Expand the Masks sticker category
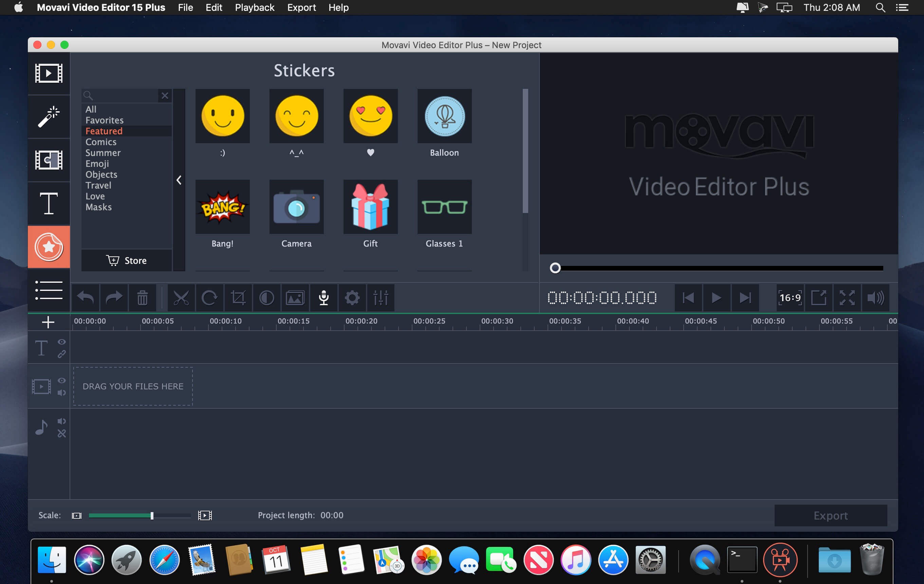The image size is (924, 584). 98,207
